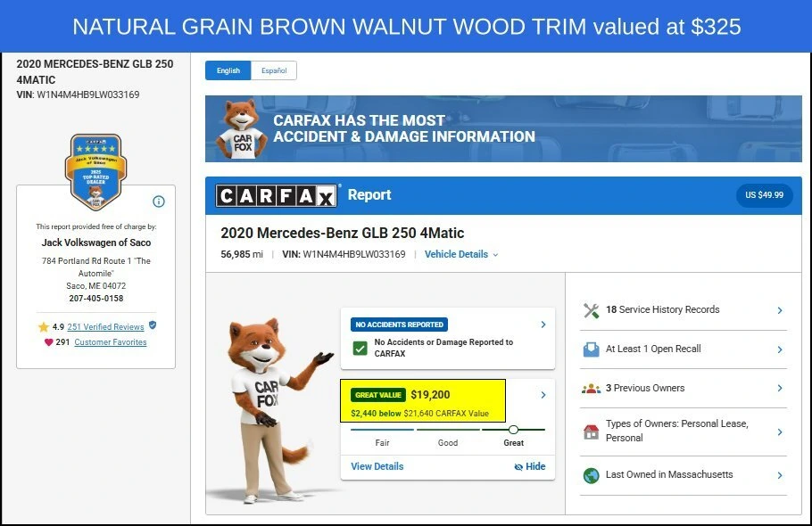Click the Last Owned in Massachusetts text
The height and width of the screenshot is (526, 812).
(669, 474)
